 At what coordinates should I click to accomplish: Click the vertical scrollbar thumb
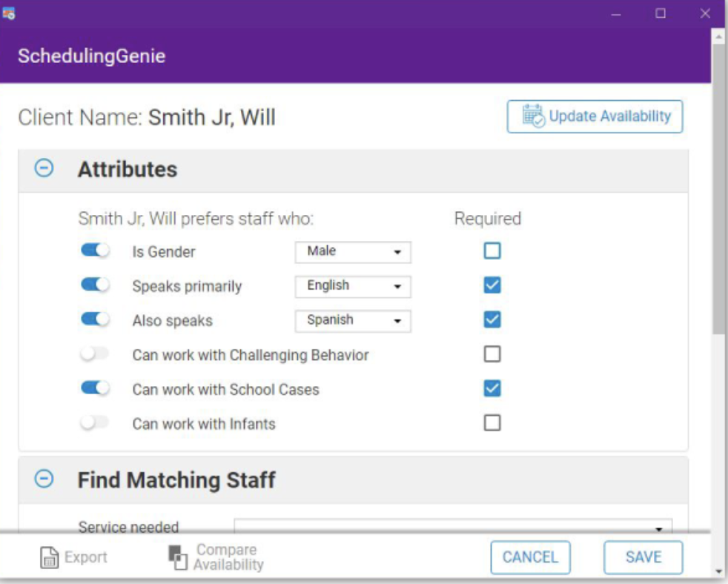(x=718, y=190)
